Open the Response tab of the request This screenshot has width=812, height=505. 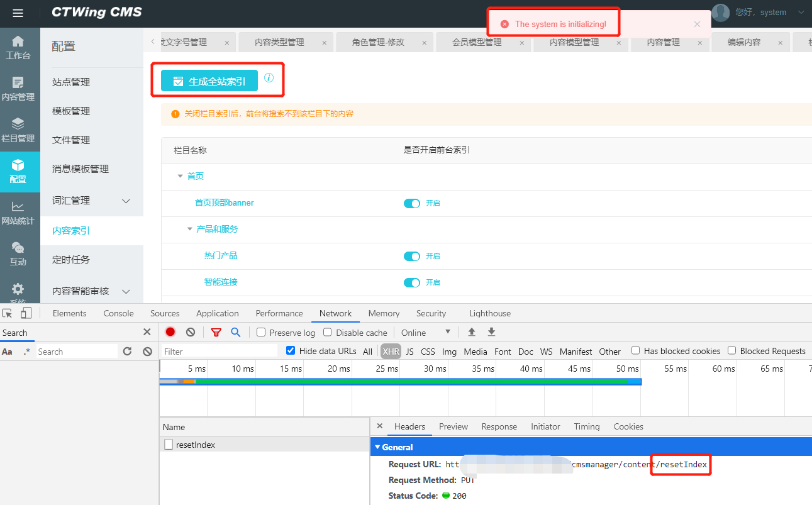click(499, 426)
